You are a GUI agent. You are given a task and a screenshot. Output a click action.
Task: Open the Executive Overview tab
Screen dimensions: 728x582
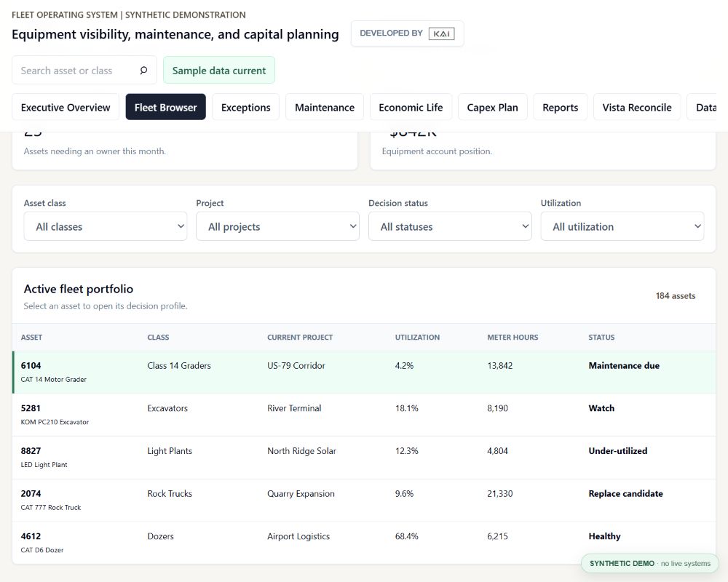coord(66,107)
